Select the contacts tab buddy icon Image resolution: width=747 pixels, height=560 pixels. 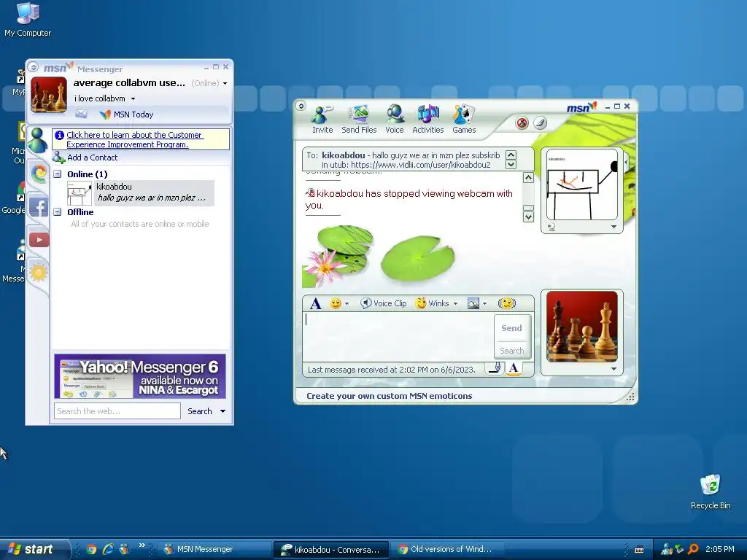[38, 141]
